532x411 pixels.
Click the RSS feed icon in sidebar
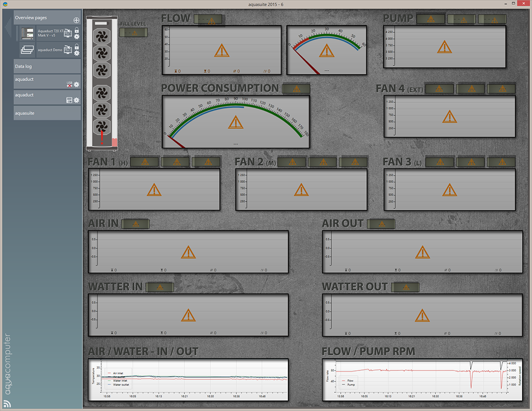click(8, 404)
